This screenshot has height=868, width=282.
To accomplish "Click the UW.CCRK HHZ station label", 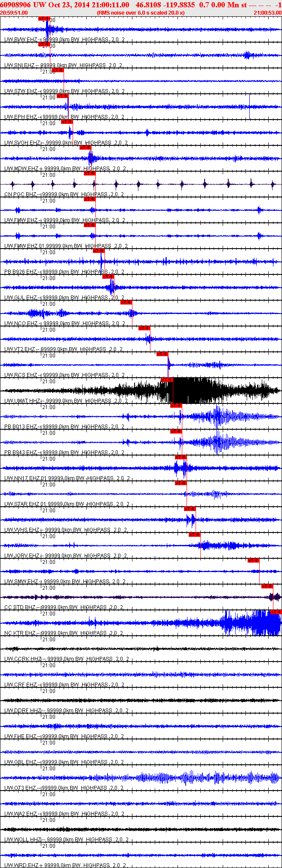I will [67, 659].
